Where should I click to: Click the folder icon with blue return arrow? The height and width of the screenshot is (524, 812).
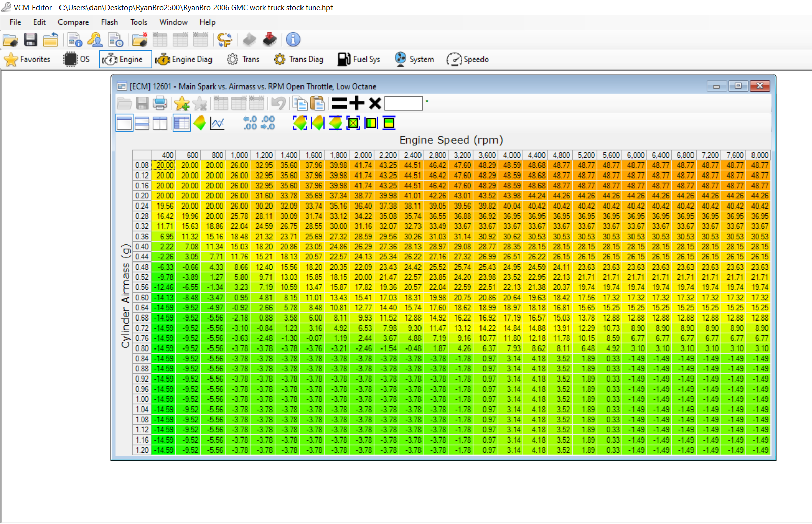51,40
